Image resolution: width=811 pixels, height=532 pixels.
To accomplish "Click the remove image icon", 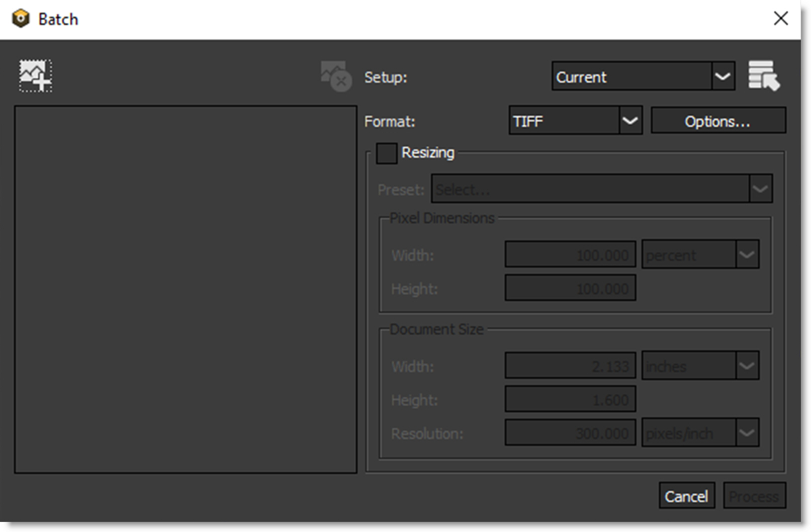I will coord(336,76).
